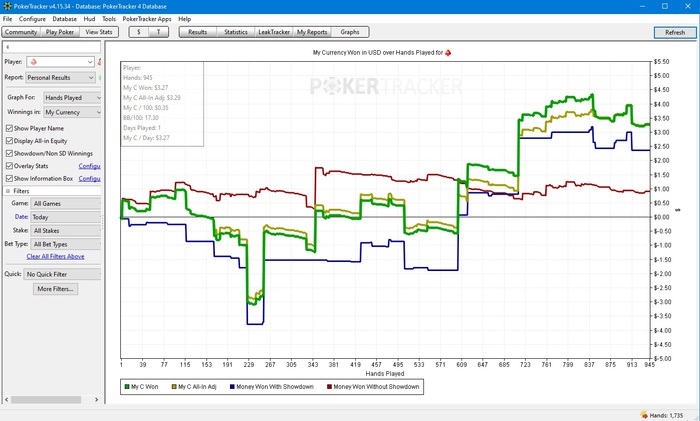The height and width of the screenshot is (421, 700).
Task: Click the sidebar horizontal scrollbar thumb
Action: tap(46, 400)
